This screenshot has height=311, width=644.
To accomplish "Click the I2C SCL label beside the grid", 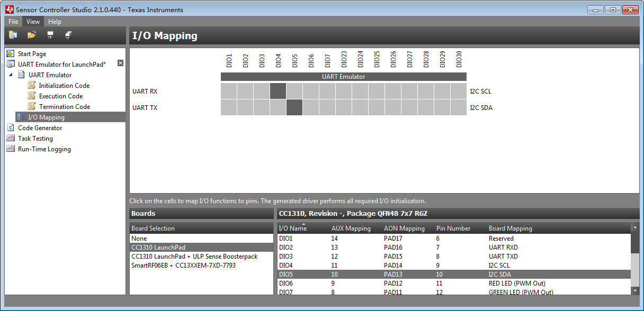I will [x=480, y=92].
